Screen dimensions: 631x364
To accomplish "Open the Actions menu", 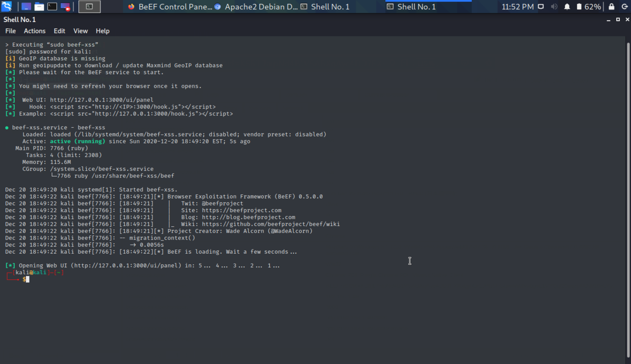I will pos(35,31).
